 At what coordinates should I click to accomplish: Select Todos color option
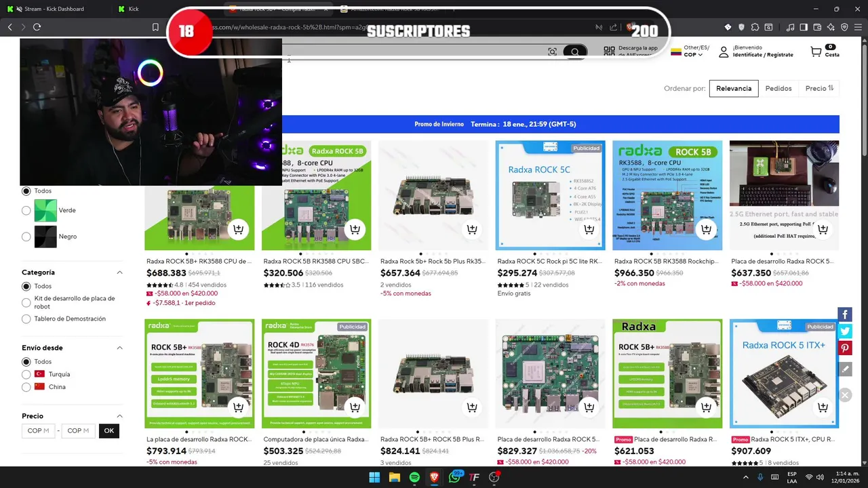[x=26, y=191]
